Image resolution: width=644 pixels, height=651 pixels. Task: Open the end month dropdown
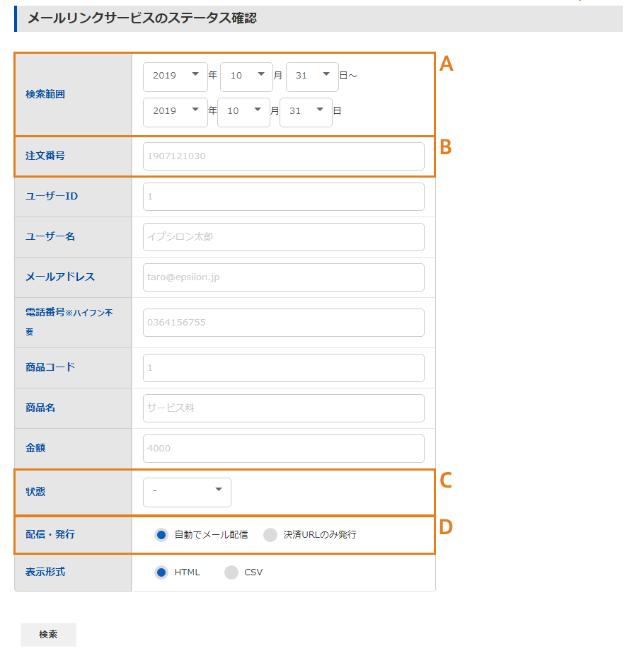(x=243, y=112)
